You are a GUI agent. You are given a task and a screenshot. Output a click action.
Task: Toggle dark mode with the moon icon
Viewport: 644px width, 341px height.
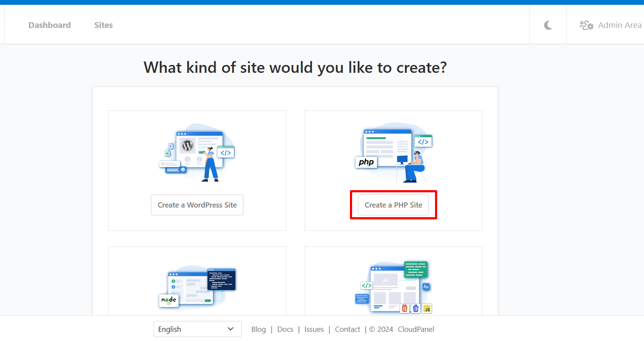click(548, 25)
